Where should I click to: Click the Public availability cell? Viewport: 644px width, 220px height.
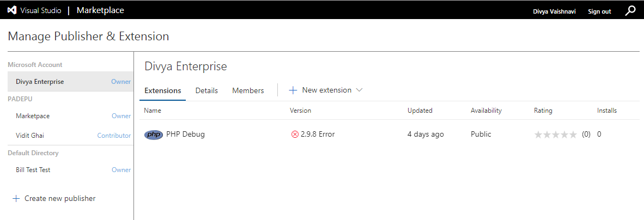[x=481, y=134]
